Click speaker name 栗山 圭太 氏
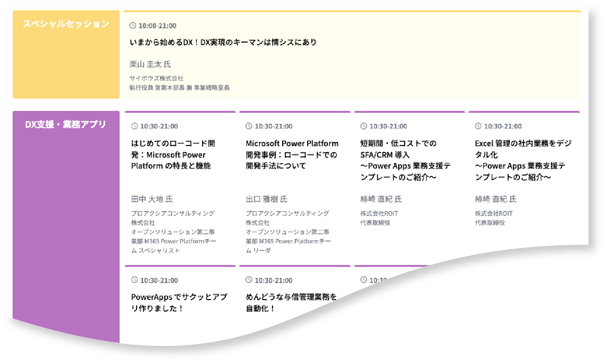Image resolution: width=606 pixels, height=364 pixels. pyautogui.click(x=150, y=64)
